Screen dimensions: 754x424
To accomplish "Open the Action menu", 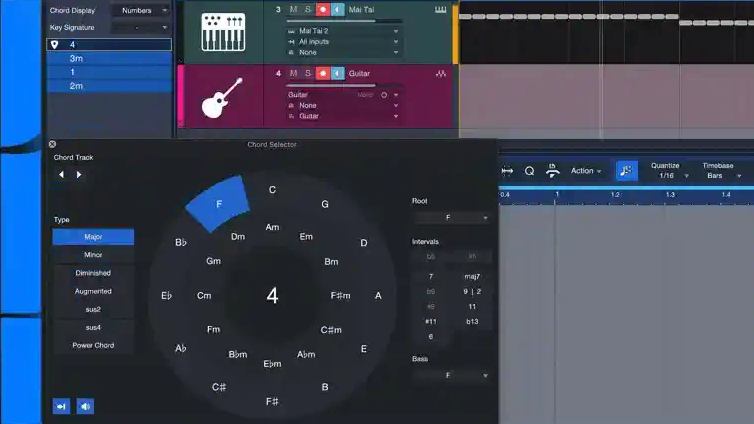I will [586, 171].
